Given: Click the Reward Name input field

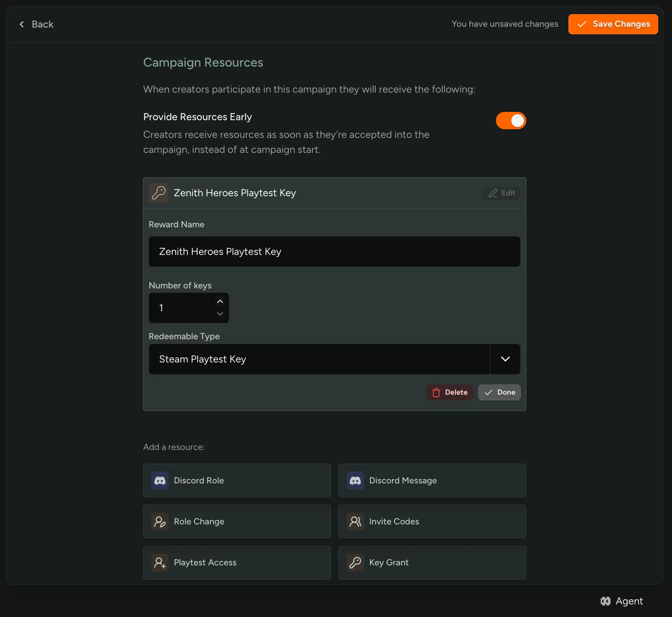Looking at the screenshot, I should point(334,251).
